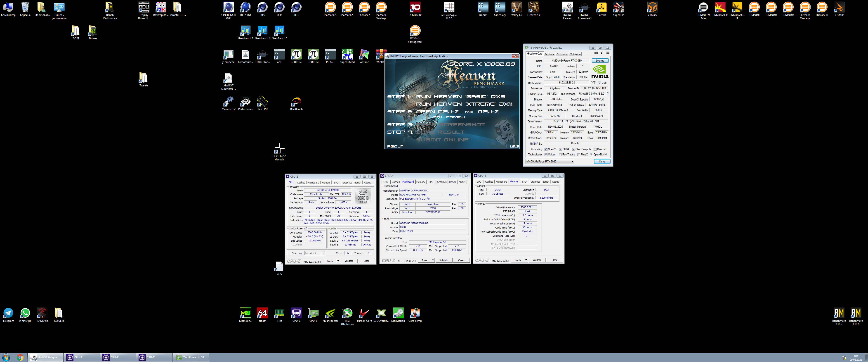Open Chrome from the taskbar

[20, 358]
